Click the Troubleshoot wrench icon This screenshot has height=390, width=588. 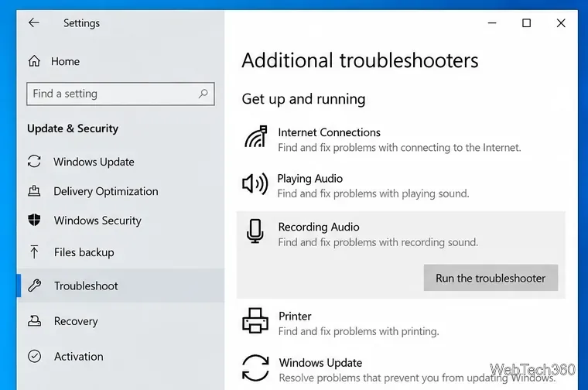pos(34,286)
